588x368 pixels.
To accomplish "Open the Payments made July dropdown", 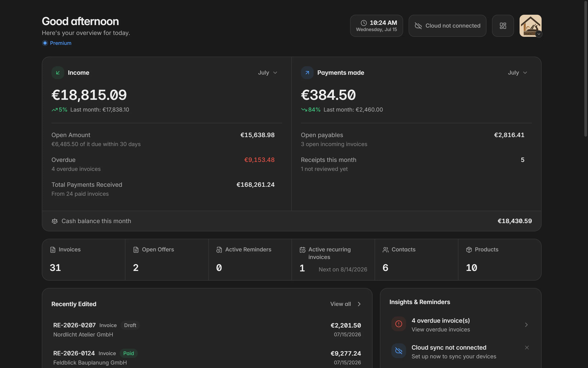I will point(517,73).
